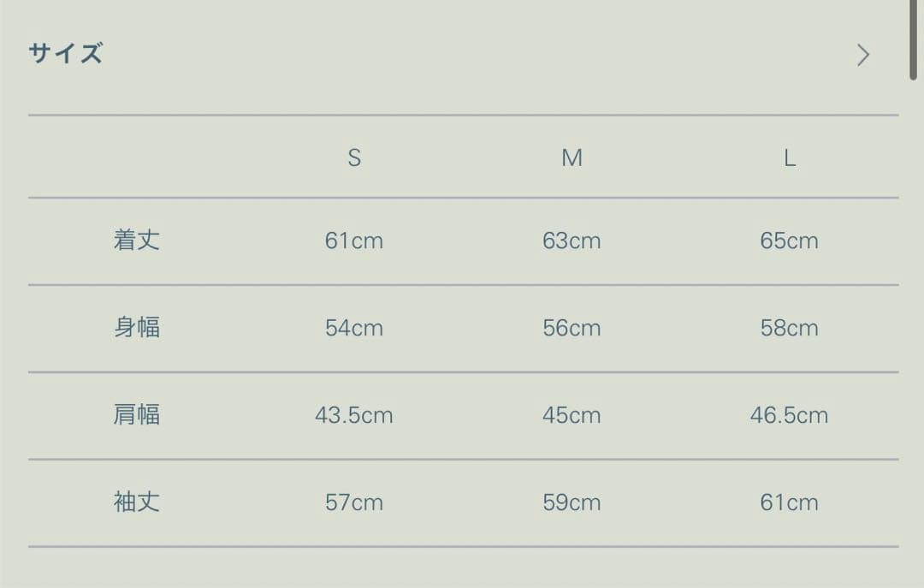Click the 袖丈 row label
This screenshot has width=924, height=588.
[x=137, y=502]
